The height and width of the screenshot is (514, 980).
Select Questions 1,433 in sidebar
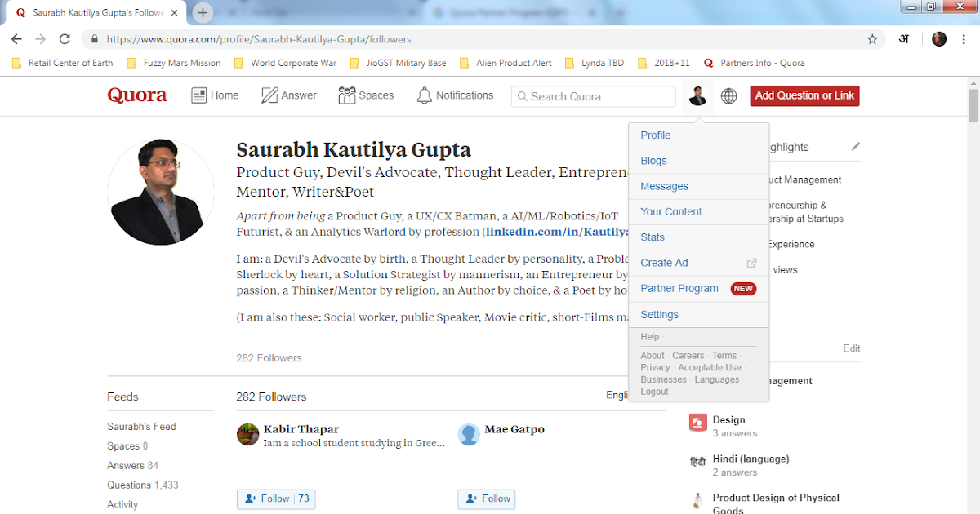[x=143, y=485]
